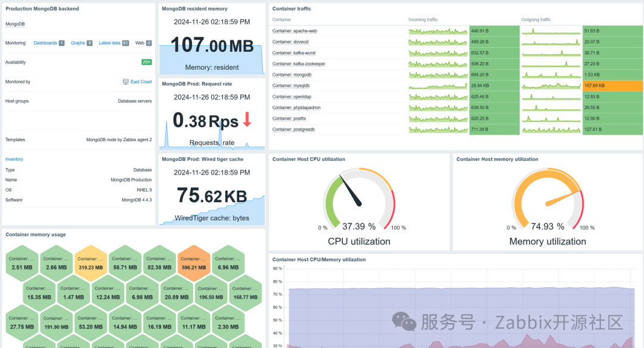Screen dimensions: 644x348
Task: Open the Dashboards link
Action: click(x=45, y=43)
